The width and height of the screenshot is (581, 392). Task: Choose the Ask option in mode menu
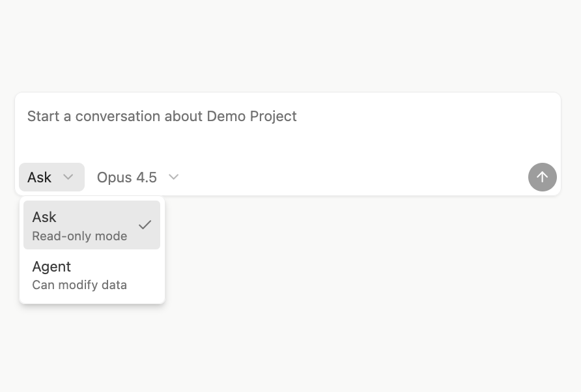coord(92,225)
